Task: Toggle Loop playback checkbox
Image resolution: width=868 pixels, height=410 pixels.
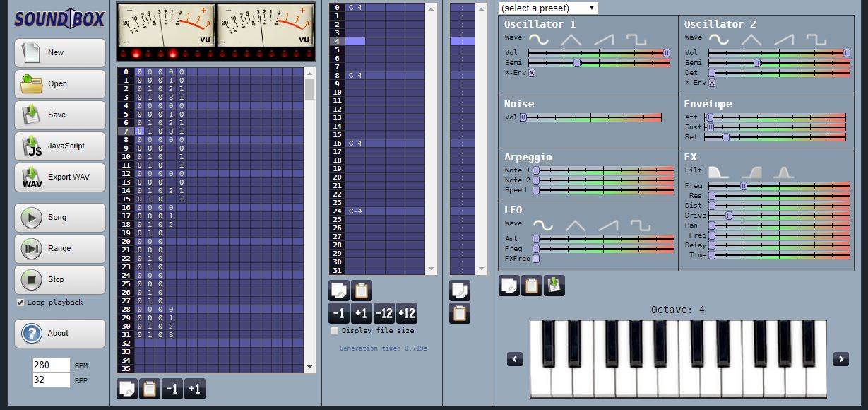Action: click(x=20, y=303)
